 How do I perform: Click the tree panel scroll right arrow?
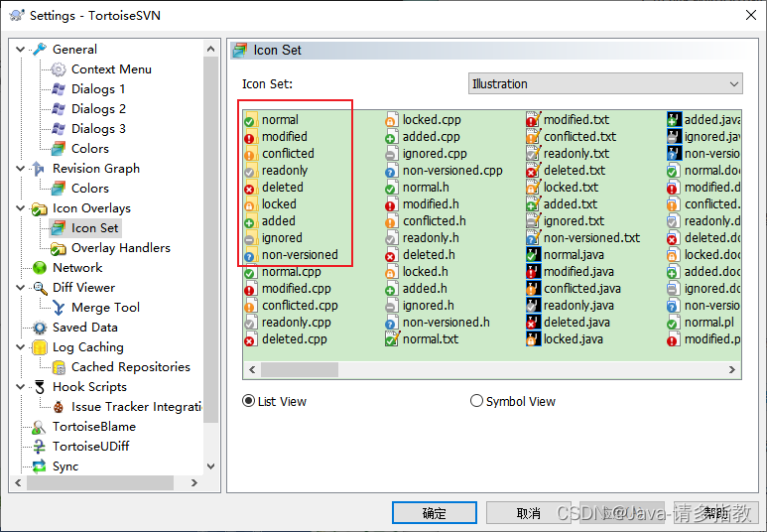pos(194,483)
